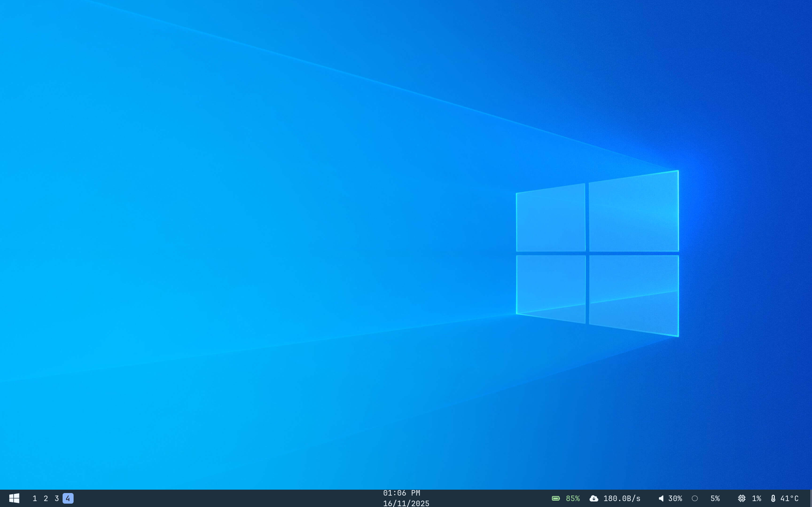The height and width of the screenshot is (507, 812).
Task: Mute audio by clicking the speaker icon
Action: coord(661,498)
